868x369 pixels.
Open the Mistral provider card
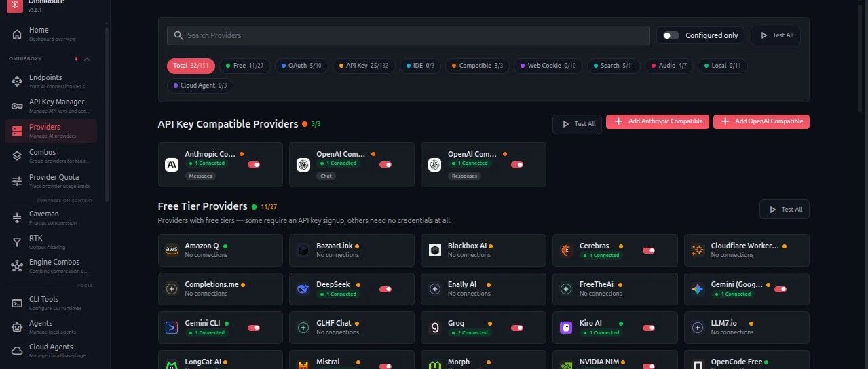click(x=352, y=360)
